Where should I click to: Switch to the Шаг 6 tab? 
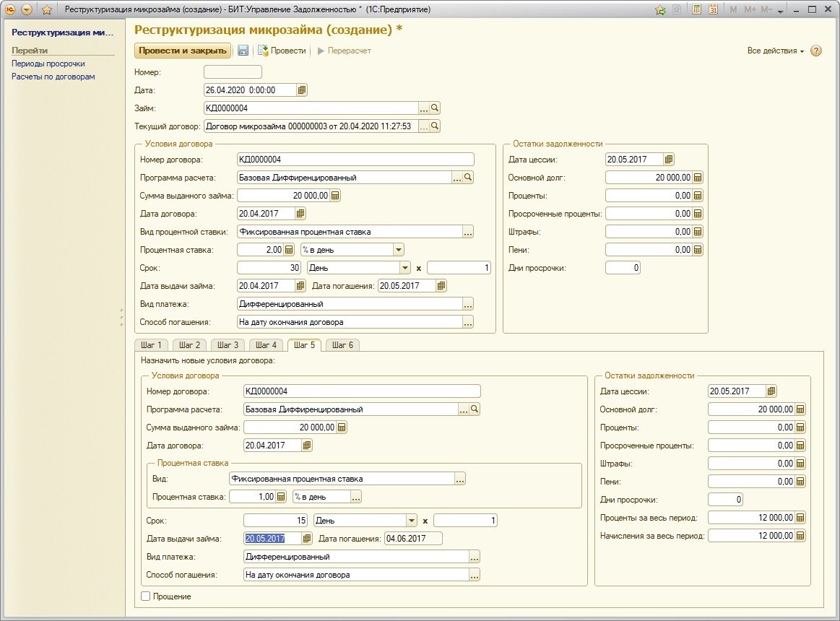(x=342, y=345)
